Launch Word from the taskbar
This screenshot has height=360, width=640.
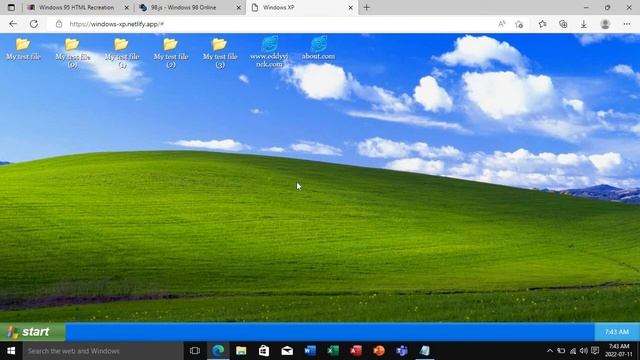(x=310, y=351)
